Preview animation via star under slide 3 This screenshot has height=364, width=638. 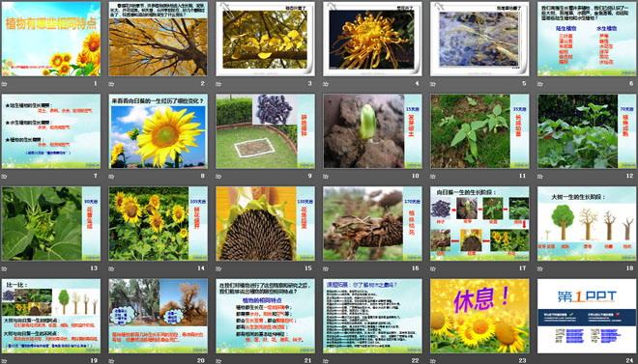point(218,84)
